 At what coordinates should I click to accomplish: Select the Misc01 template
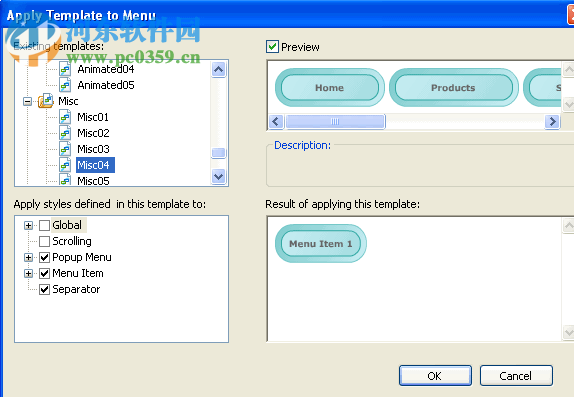click(x=93, y=117)
